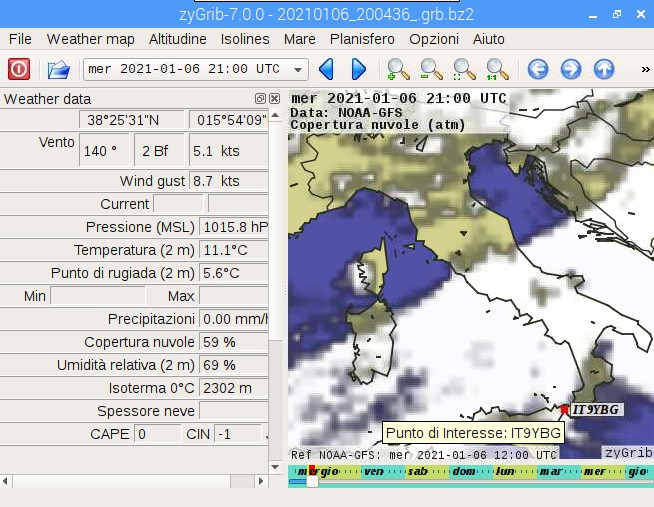Move map left with blue arrow button
654x507 pixels.
click(538, 69)
